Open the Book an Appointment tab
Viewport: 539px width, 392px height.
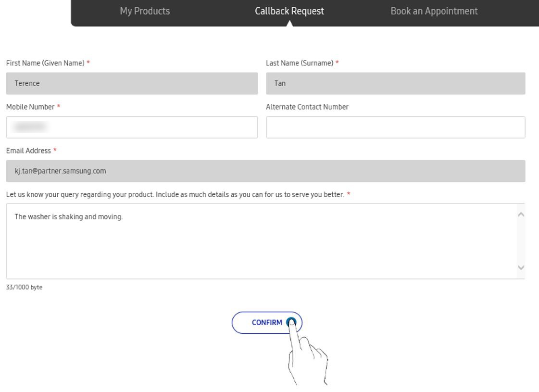(x=434, y=11)
